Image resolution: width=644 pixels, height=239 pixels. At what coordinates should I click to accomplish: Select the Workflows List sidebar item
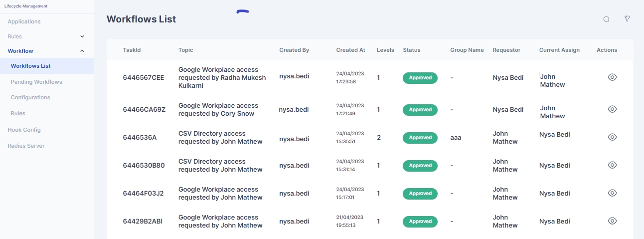coord(30,66)
